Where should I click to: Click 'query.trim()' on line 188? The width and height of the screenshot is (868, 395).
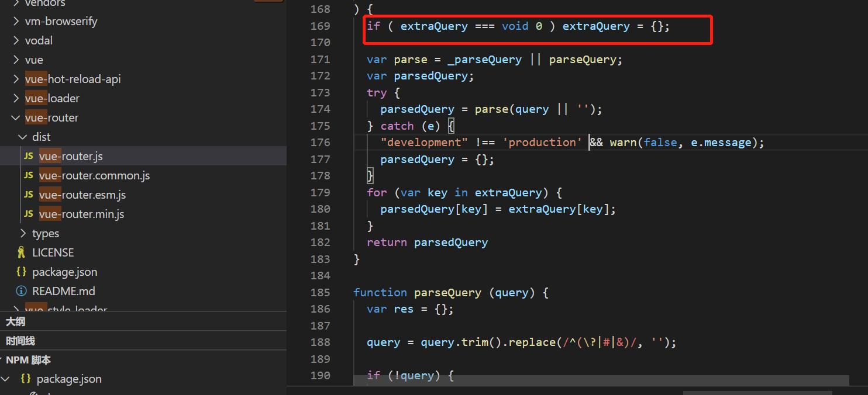[461, 343]
